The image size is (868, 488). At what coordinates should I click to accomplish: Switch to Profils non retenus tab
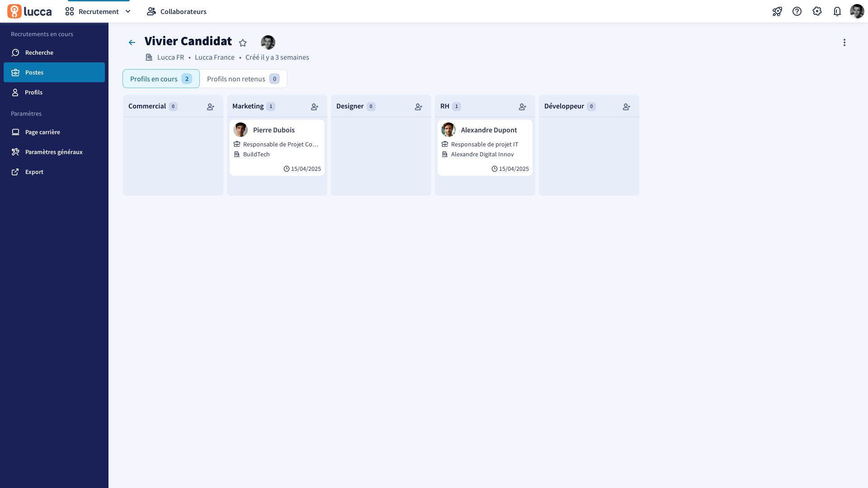(x=243, y=79)
